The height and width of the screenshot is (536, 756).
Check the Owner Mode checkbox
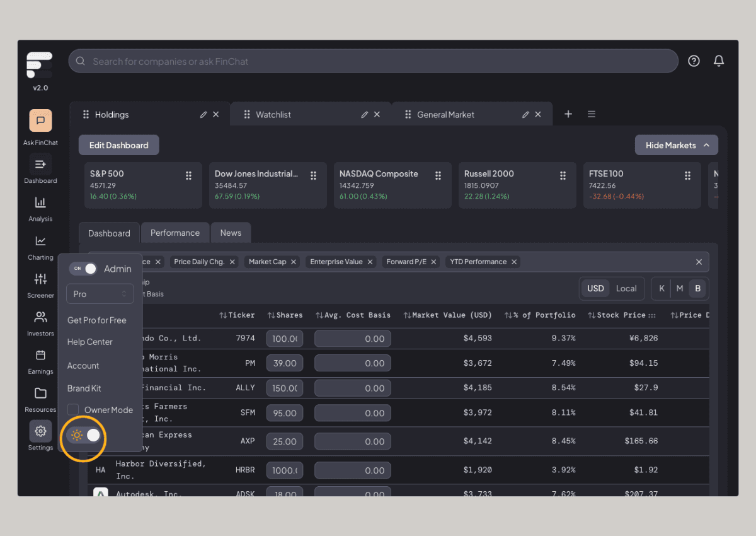point(73,410)
